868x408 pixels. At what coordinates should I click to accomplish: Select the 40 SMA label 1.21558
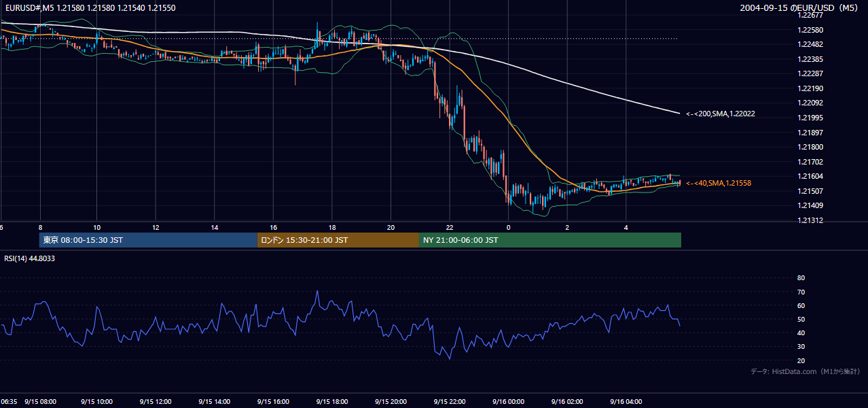(x=719, y=184)
